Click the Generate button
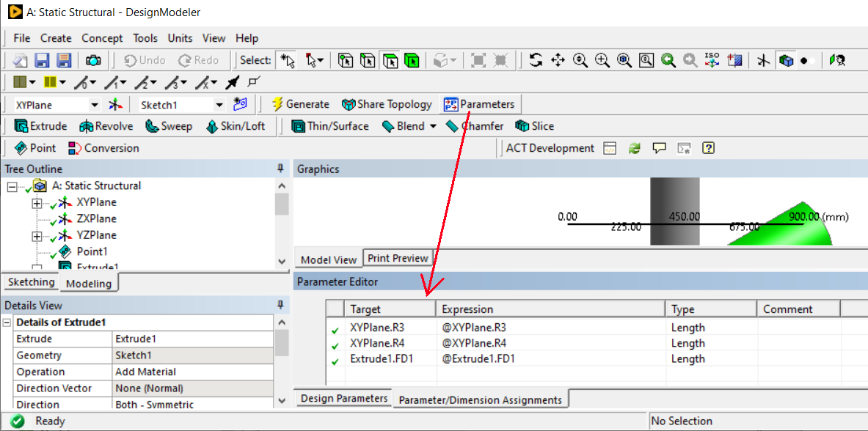Viewport: 868px width, 431px height. (x=301, y=104)
